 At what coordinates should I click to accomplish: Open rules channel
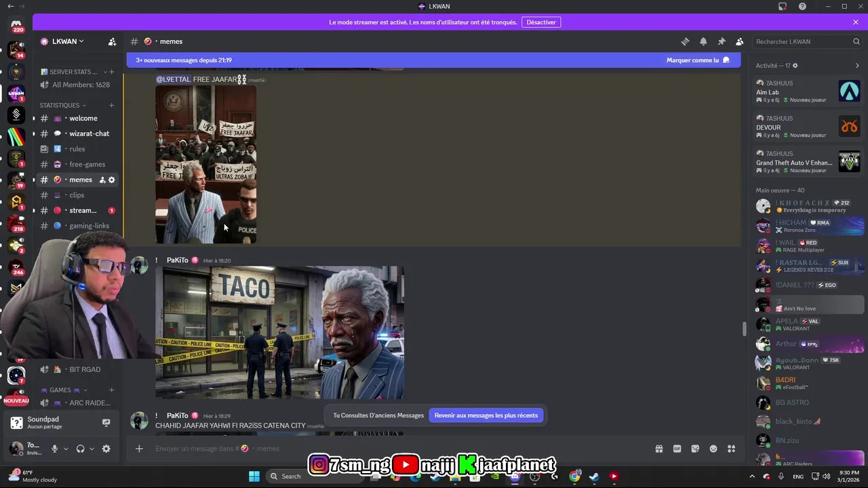[x=78, y=149]
